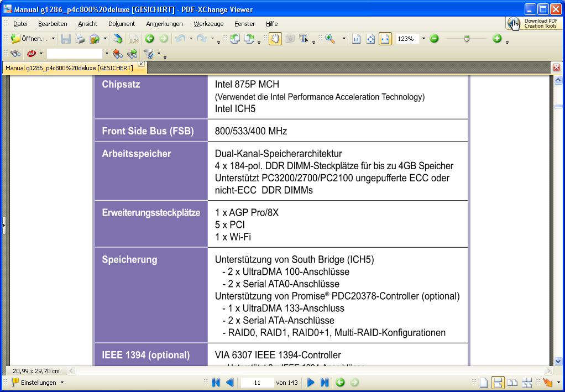Open the Dokument menu
565x392 pixels.
[x=122, y=24]
